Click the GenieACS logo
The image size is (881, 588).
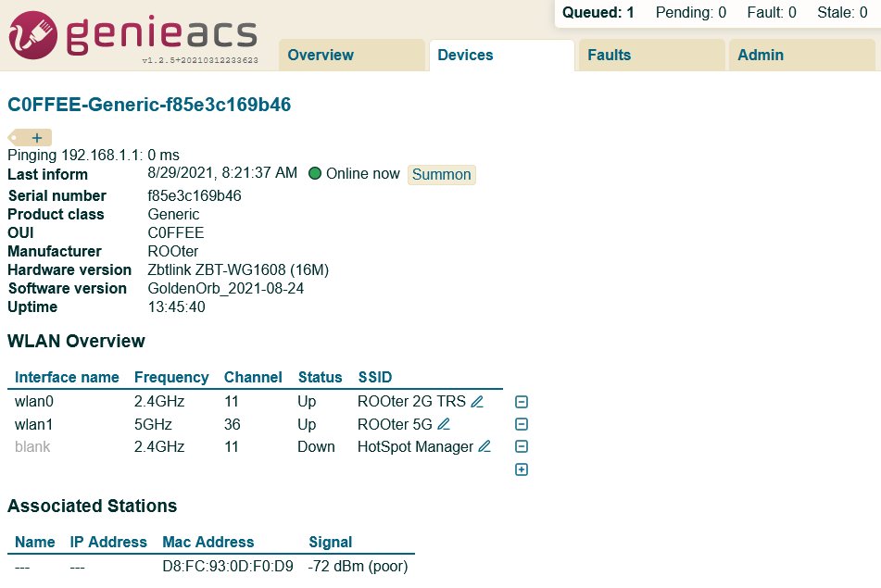click(x=133, y=35)
